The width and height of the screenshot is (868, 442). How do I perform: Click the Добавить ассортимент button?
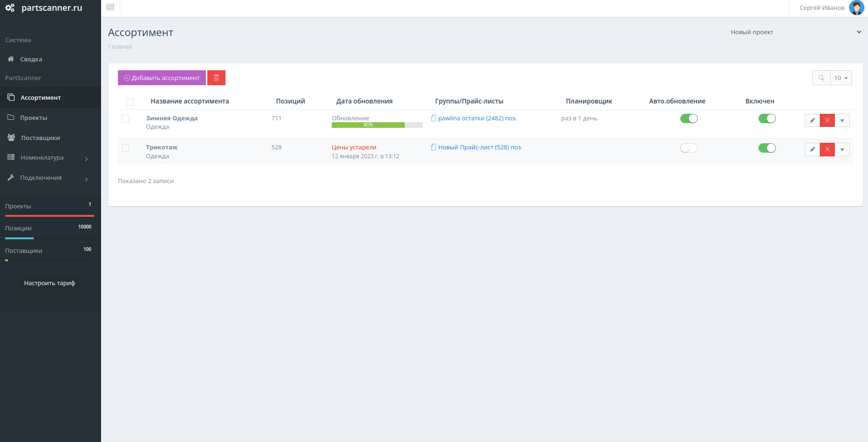(161, 78)
